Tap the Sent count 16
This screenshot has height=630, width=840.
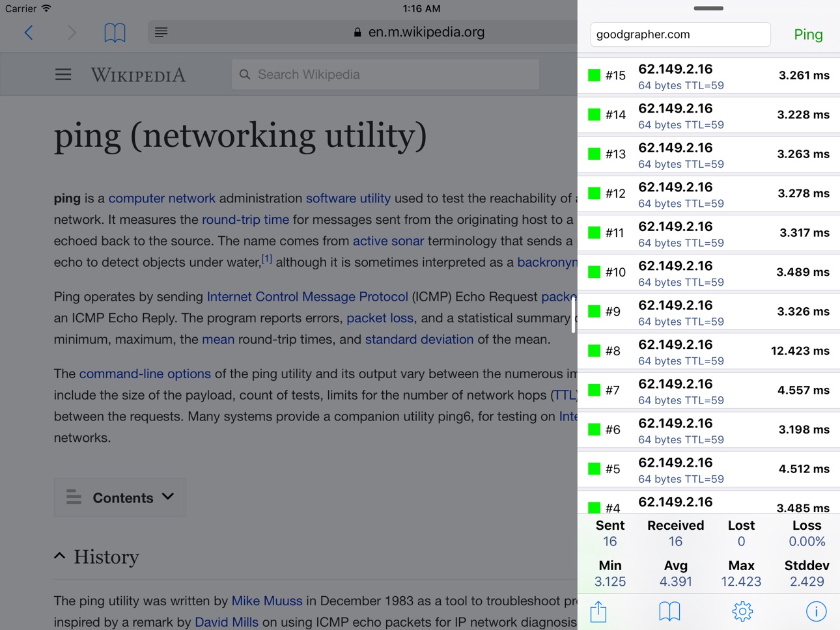(x=610, y=541)
